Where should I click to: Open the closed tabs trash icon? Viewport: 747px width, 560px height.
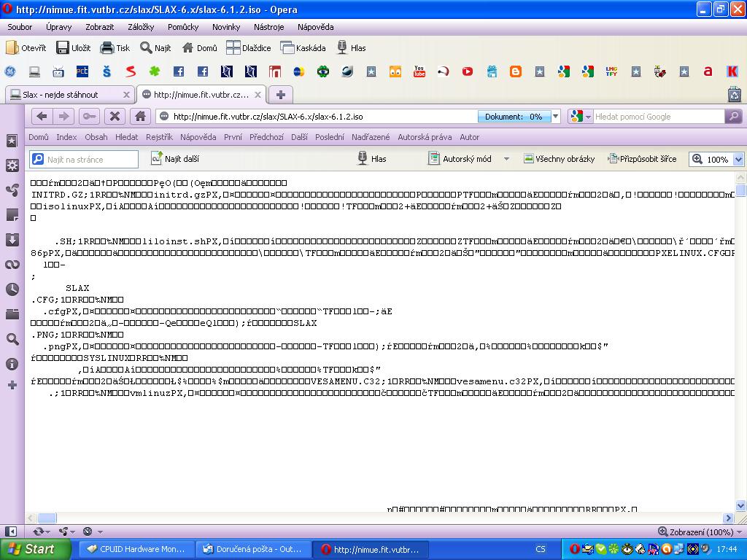pyautogui.click(x=734, y=94)
